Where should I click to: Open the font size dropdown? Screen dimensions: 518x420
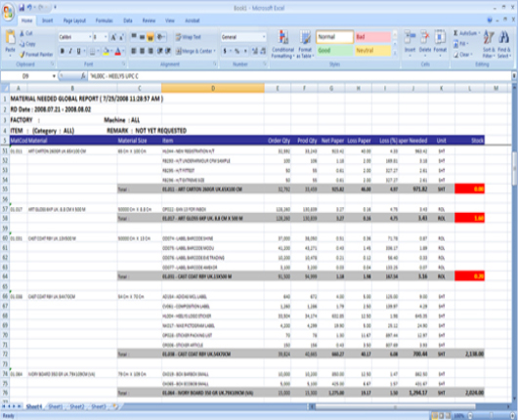(106, 37)
